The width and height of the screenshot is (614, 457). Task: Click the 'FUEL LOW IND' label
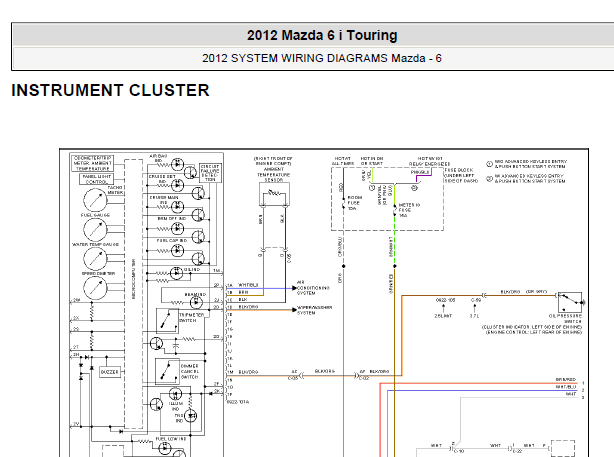click(171, 439)
